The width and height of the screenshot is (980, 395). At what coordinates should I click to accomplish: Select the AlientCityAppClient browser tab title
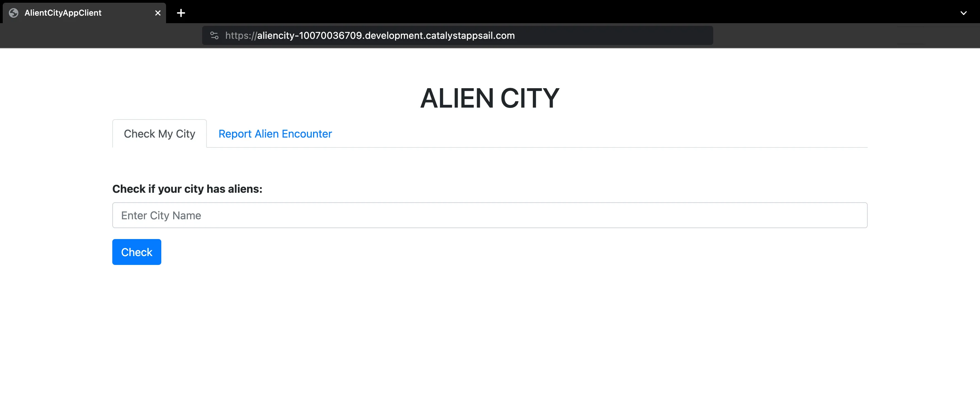pos(63,13)
